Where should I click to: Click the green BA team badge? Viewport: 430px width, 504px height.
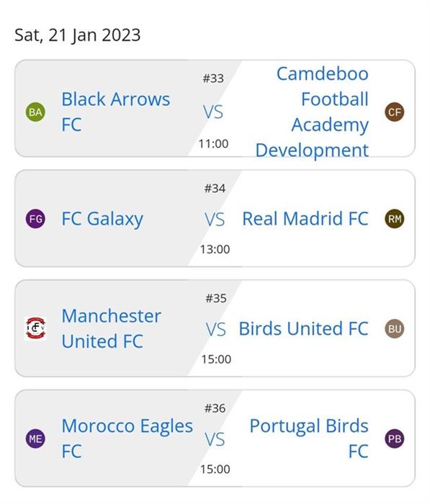click(x=35, y=112)
